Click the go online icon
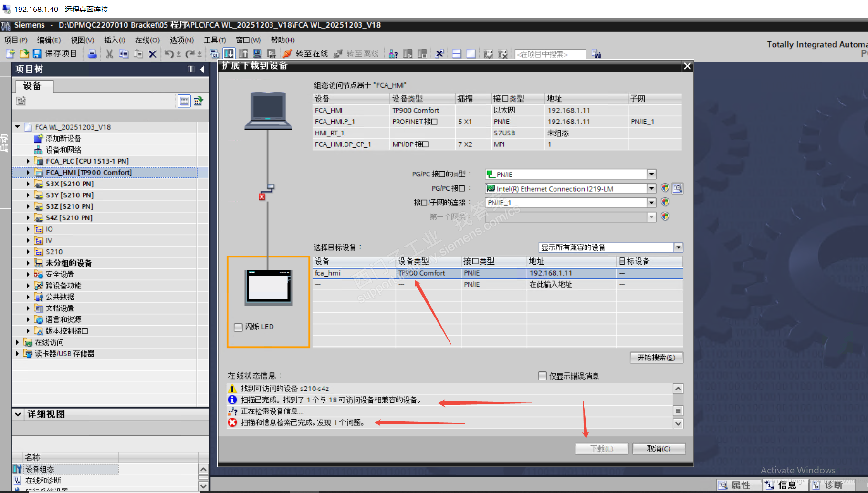 [x=287, y=54]
